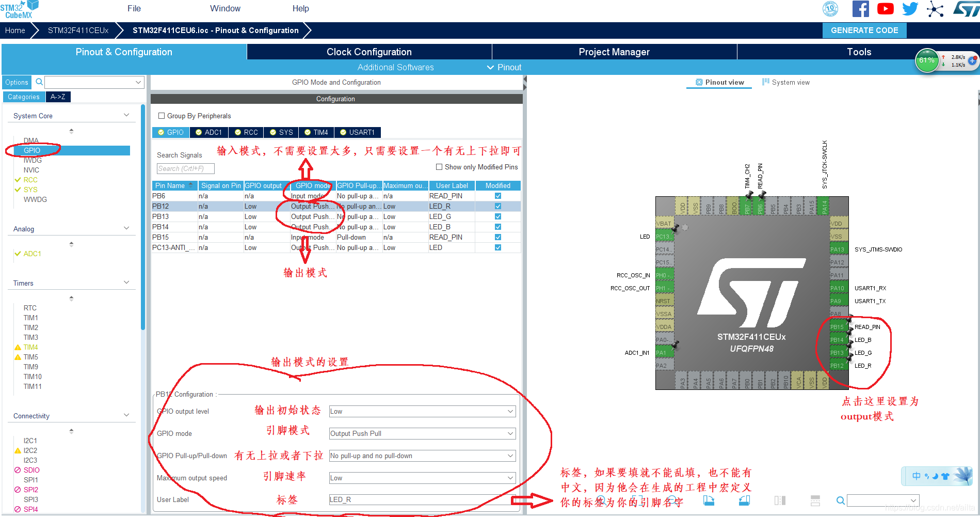Open Maximum output speed dropdown
This screenshot has width=980, height=517.
point(422,478)
